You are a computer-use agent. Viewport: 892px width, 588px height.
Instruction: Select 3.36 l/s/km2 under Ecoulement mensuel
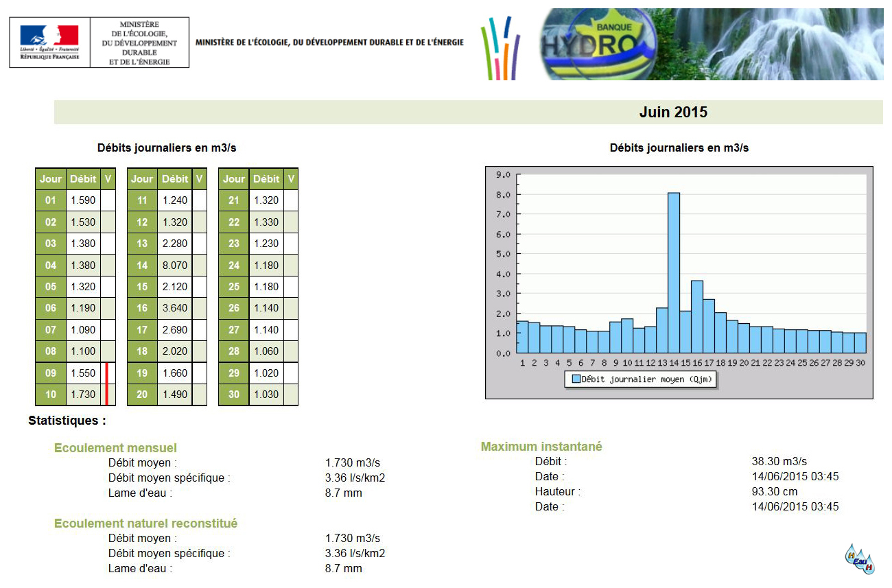click(355, 478)
